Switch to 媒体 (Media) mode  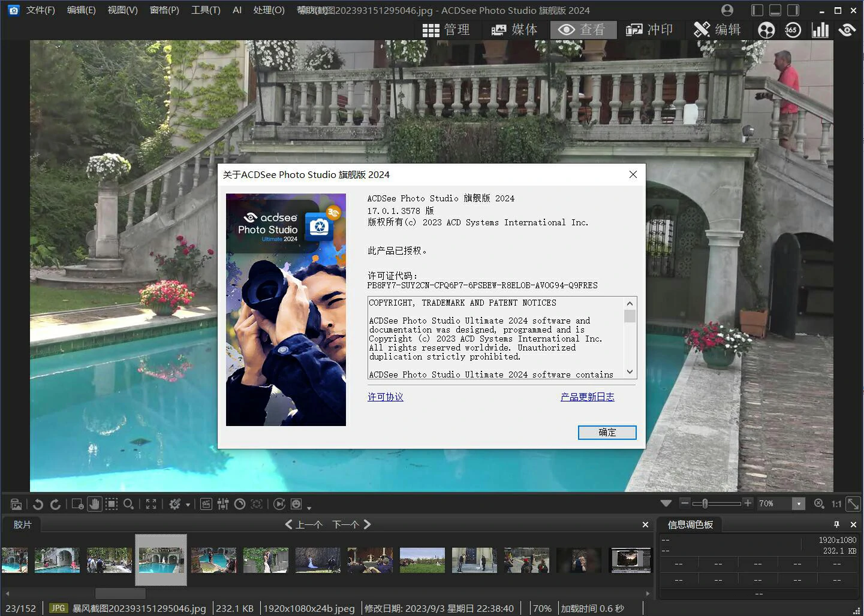pos(514,30)
